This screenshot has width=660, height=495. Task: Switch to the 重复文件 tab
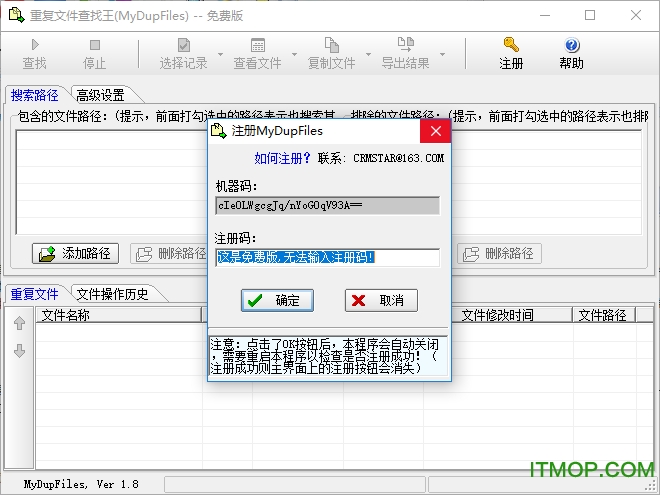click(x=35, y=294)
